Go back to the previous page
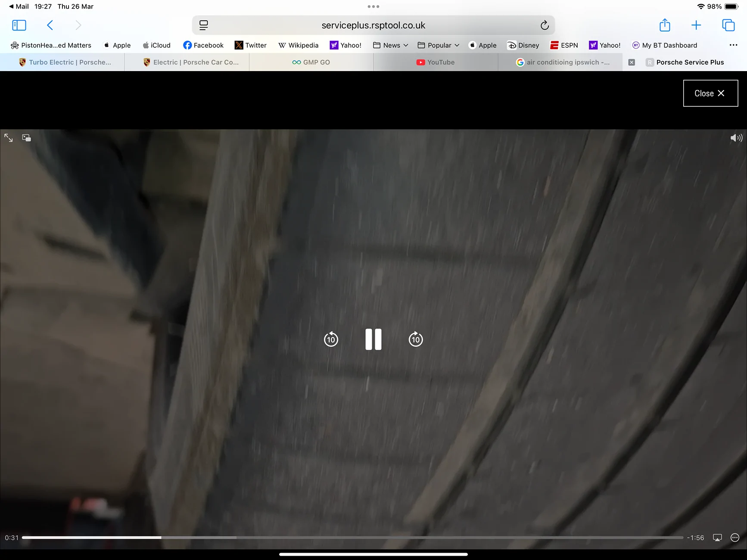 [50, 25]
